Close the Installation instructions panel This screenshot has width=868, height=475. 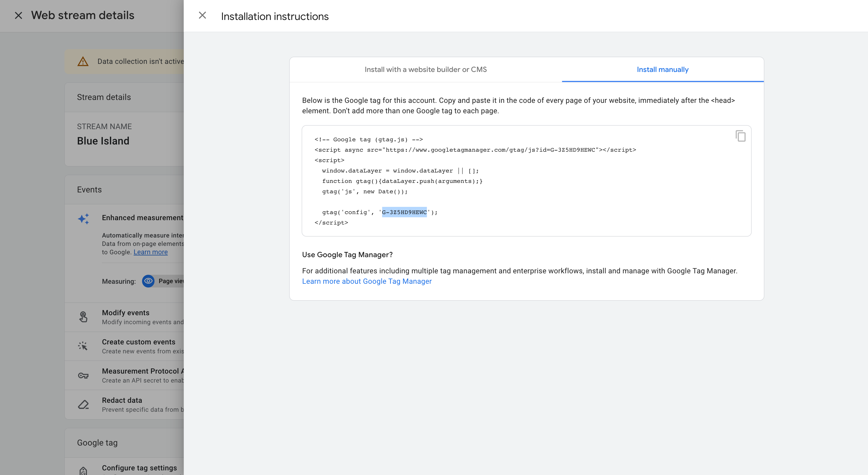[x=202, y=16]
